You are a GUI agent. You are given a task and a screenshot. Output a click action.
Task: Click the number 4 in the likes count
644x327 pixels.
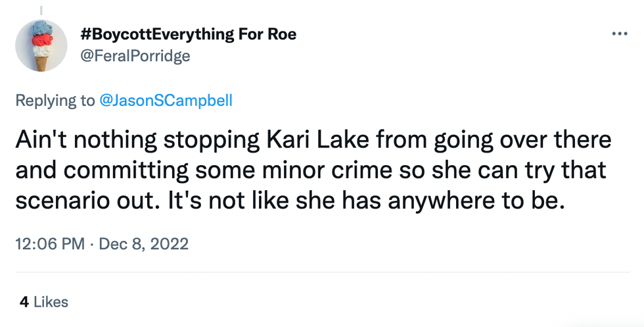coord(24,302)
